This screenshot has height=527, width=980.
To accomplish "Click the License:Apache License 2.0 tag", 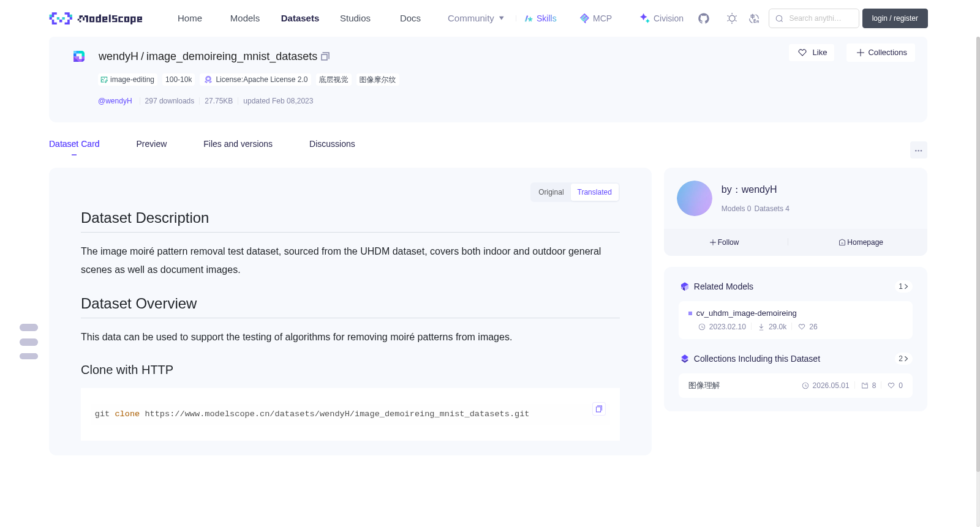I will point(256,80).
